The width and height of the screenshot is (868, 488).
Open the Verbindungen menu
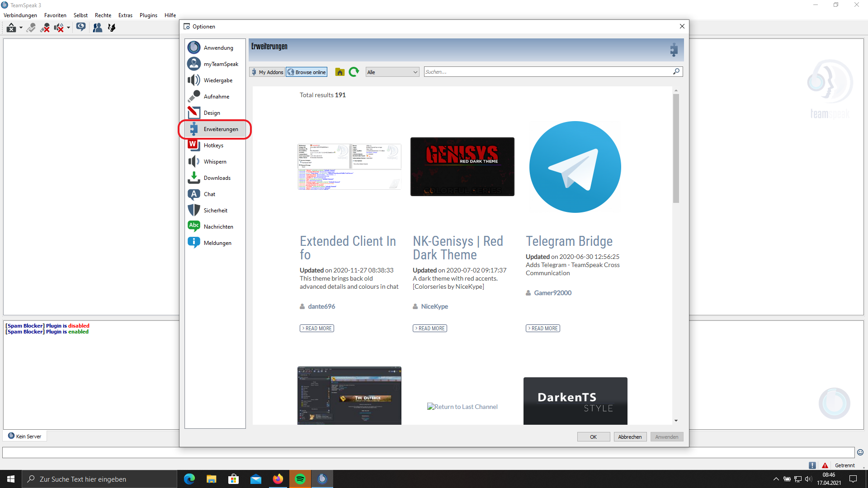pyautogui.click(x=20, y=15)
